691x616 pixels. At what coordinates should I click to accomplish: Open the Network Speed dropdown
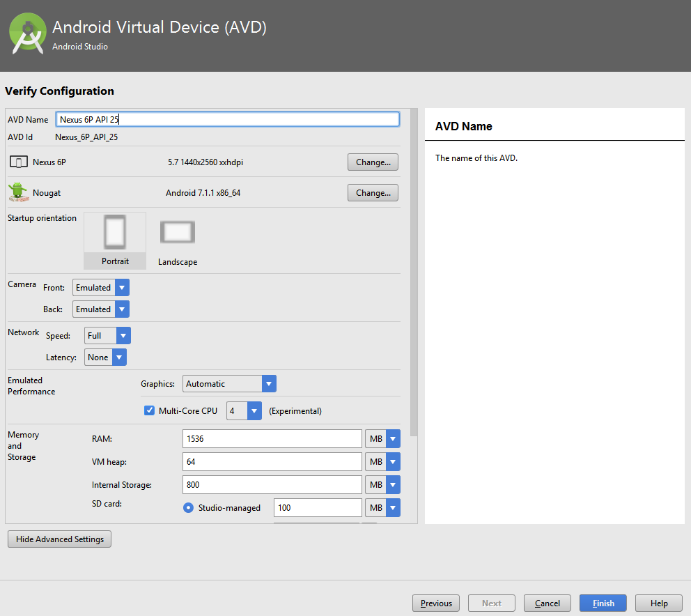[107, 336]
